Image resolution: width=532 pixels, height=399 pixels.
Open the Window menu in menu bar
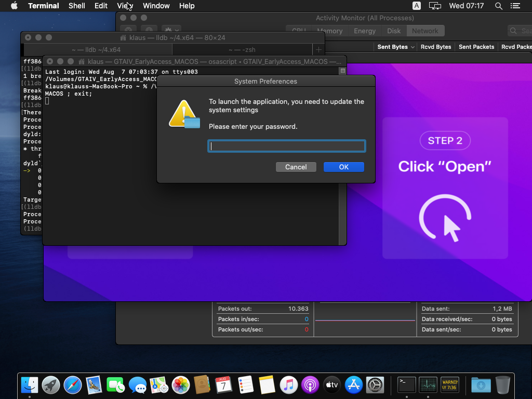[x=156, y=6]
